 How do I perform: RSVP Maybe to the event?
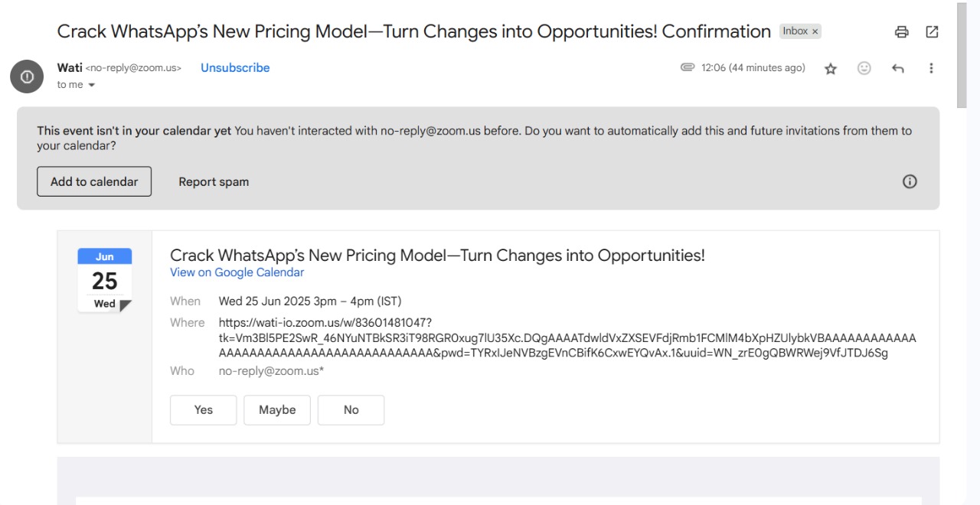point(277,409)
